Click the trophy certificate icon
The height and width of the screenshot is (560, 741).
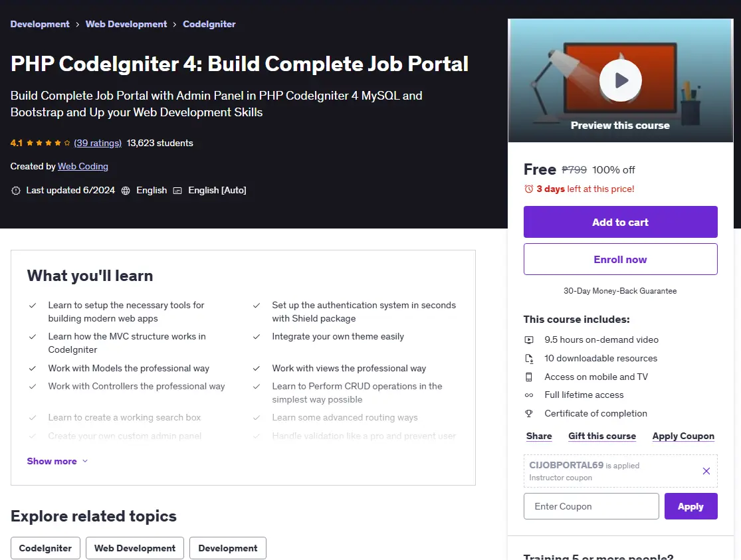[x=529, y=413]
